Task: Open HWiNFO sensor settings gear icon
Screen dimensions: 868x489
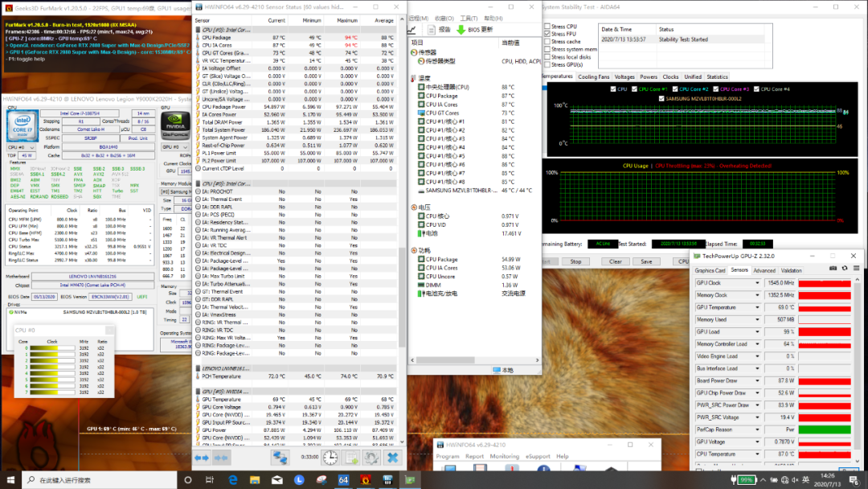Action: point(371,458)
